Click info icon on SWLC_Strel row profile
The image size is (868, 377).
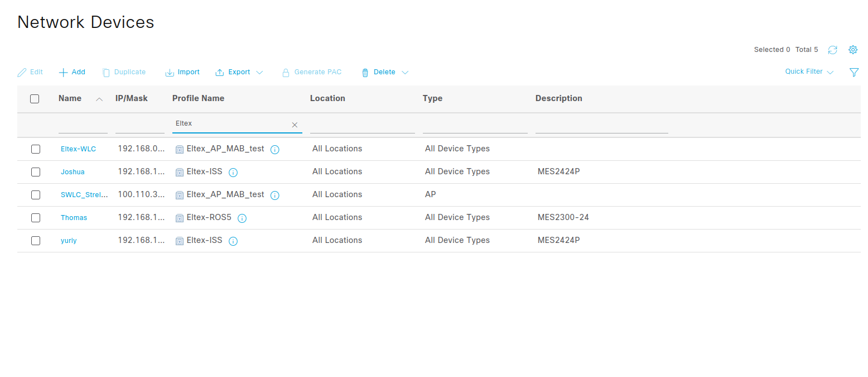point(274,195)
